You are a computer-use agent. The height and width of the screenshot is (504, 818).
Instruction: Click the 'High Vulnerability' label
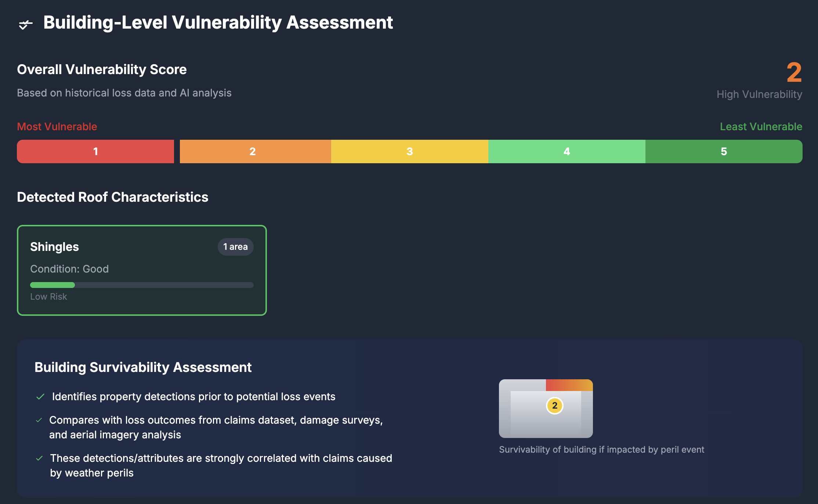click(x=759, y=94)
